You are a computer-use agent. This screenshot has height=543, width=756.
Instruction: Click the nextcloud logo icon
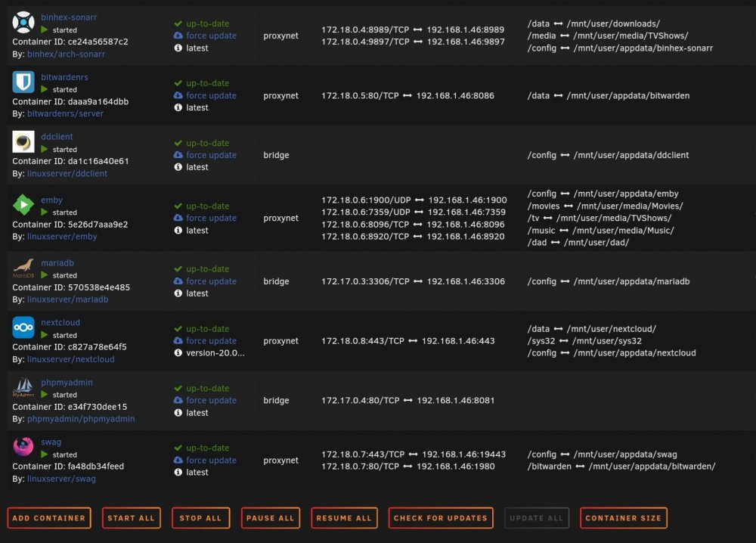23,327
